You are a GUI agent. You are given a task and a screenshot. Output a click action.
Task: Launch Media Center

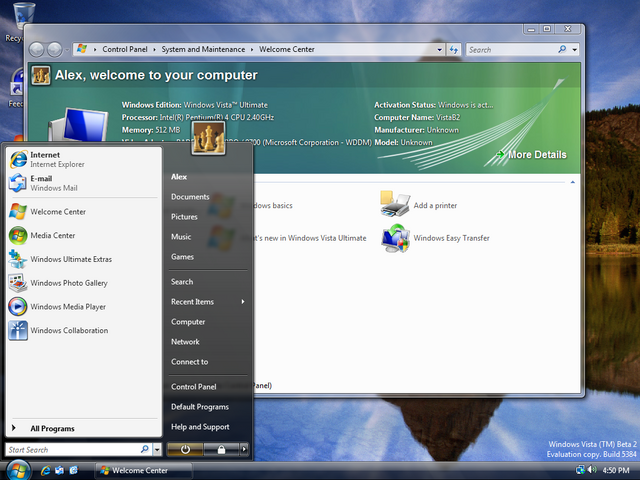(x=84, y=236)
